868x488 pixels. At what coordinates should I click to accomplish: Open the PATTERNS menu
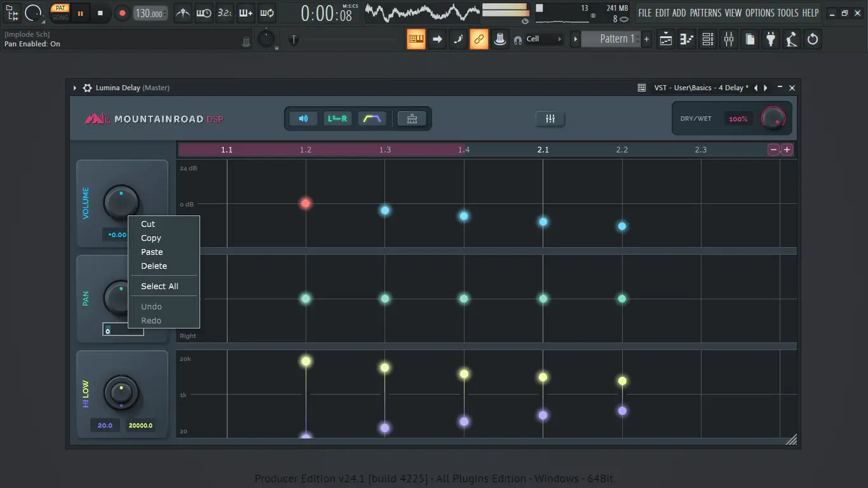point(705,13)
